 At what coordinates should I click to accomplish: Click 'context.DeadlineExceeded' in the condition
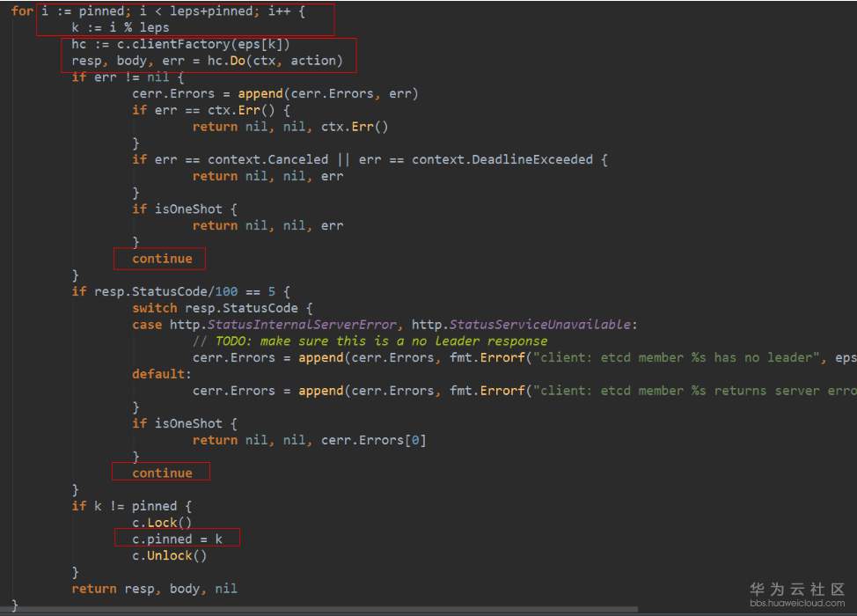pyautogui.click(x=502, y=159)
